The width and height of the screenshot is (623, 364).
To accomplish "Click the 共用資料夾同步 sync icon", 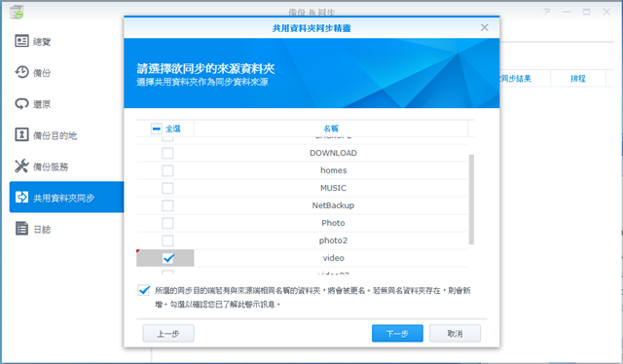I will (x=21, y=198).
